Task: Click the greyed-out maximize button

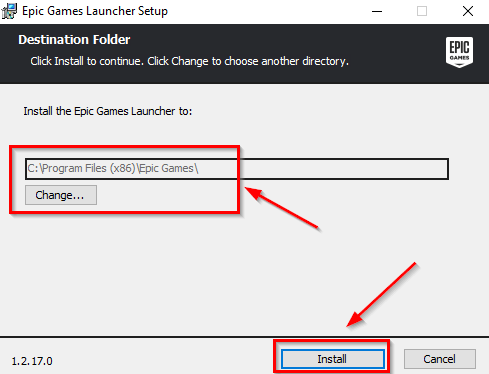Action: pyautogui.click(x=422, y=11)
